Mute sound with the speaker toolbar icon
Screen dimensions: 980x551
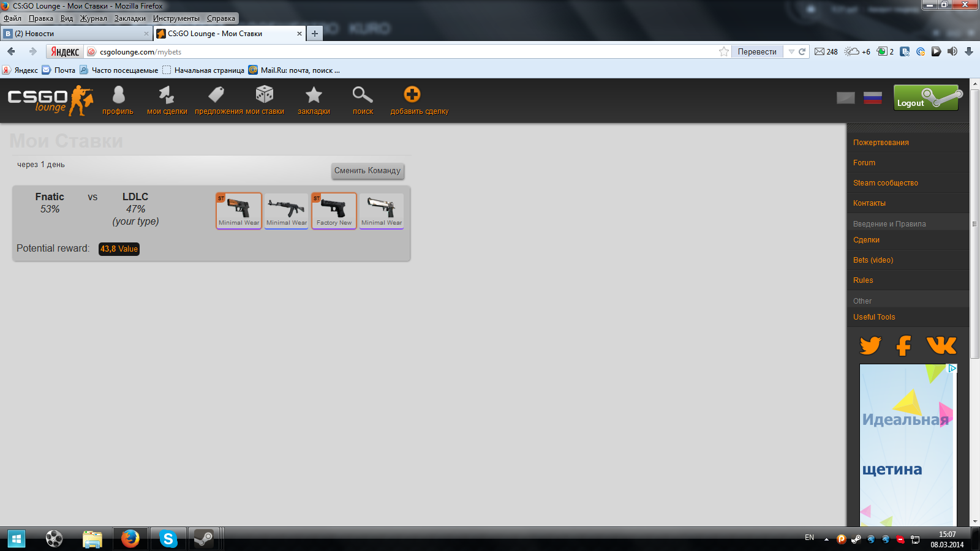[x=952, y=52]
